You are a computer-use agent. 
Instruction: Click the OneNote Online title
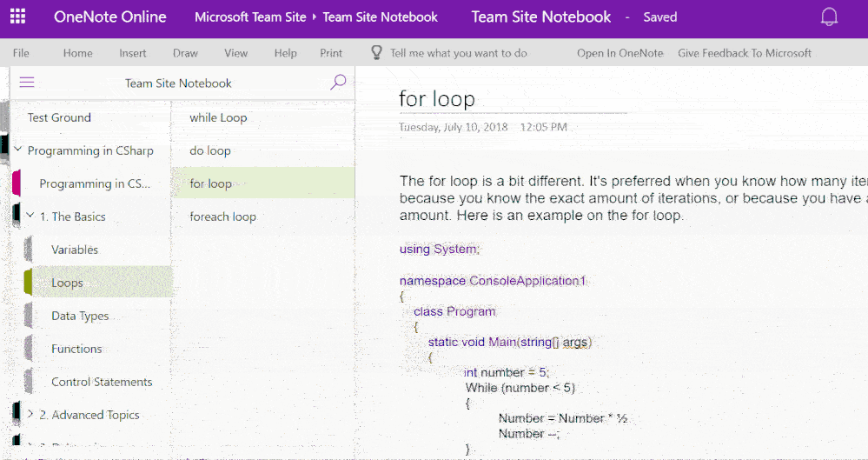109,17
